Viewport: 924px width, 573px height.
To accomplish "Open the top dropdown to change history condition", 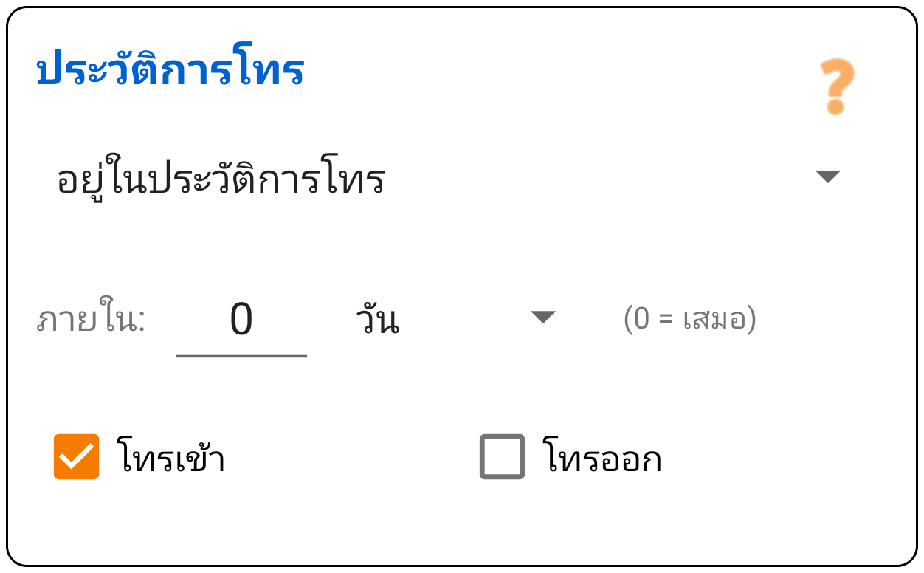I will (x=829, y=176).
